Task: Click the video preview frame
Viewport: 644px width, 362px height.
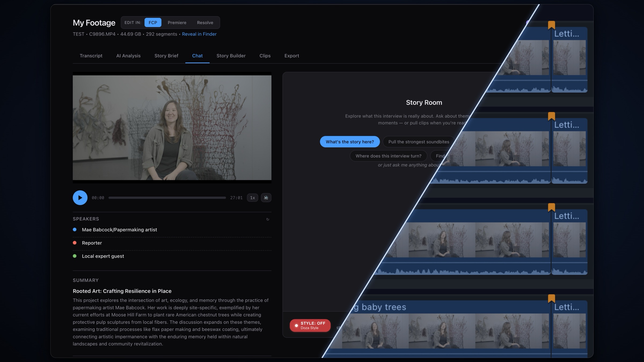Action: click(172, 128)
